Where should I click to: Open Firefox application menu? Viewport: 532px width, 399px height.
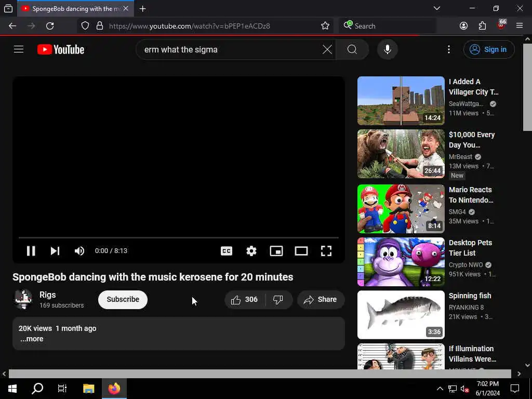tap(520, 26)
